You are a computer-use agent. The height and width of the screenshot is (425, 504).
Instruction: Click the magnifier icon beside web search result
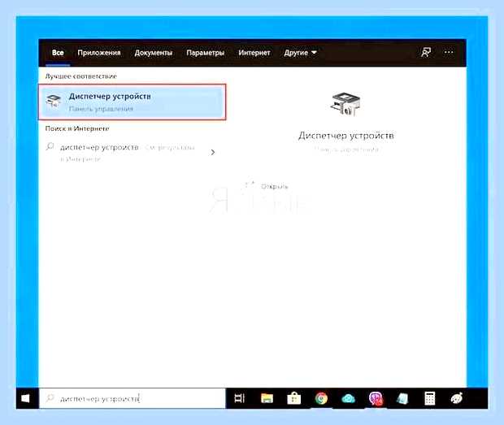(x=50, y=147)
